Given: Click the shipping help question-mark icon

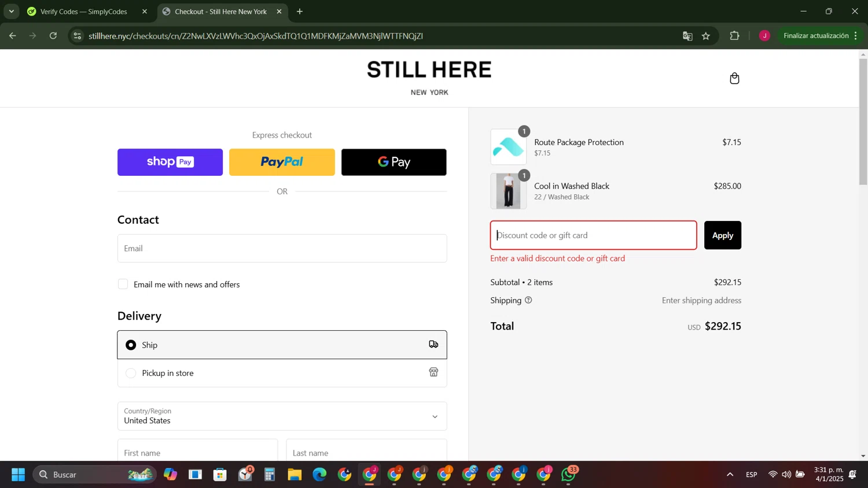Looking at the screenshot, I should tap(528, 300).
